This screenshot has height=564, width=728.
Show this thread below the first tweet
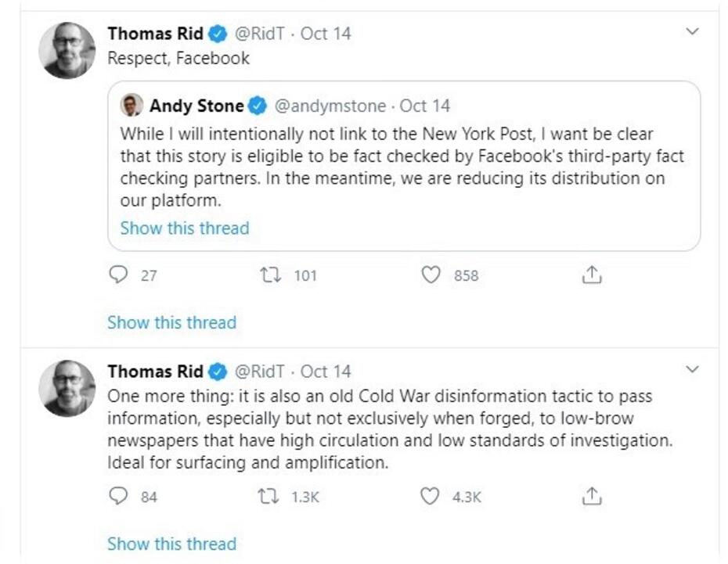pos(171,322)
